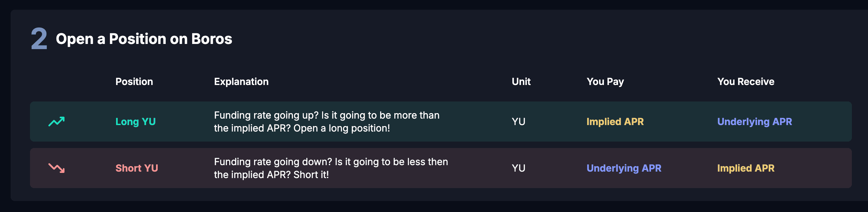
Task: Click the Underlying APR text in Long row
Action: pyautogui.click(x=755, y=122)
